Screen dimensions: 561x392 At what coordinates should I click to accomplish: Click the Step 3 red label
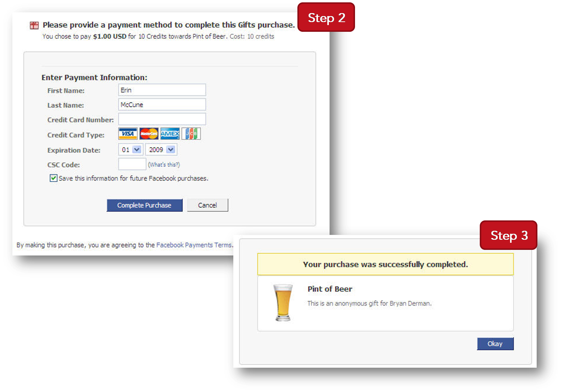[x=509, y=235]
